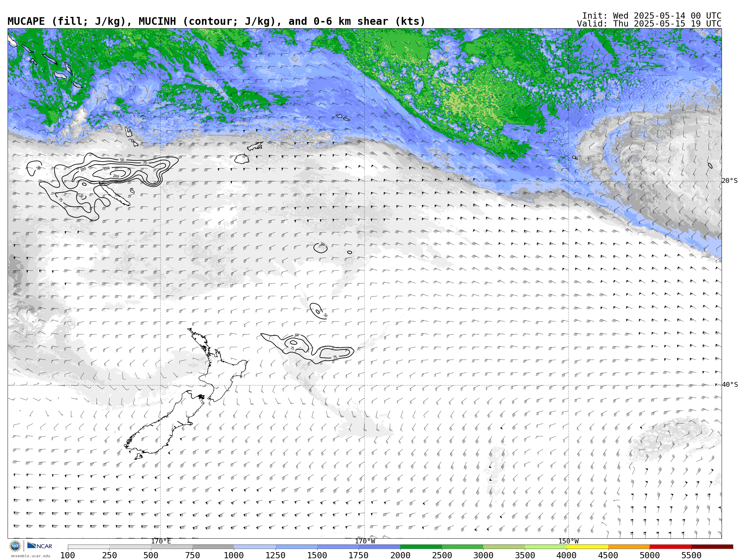744x560 pixels.
Task: Click the "40°S" latitude label
Action: (x=730, y=385)
